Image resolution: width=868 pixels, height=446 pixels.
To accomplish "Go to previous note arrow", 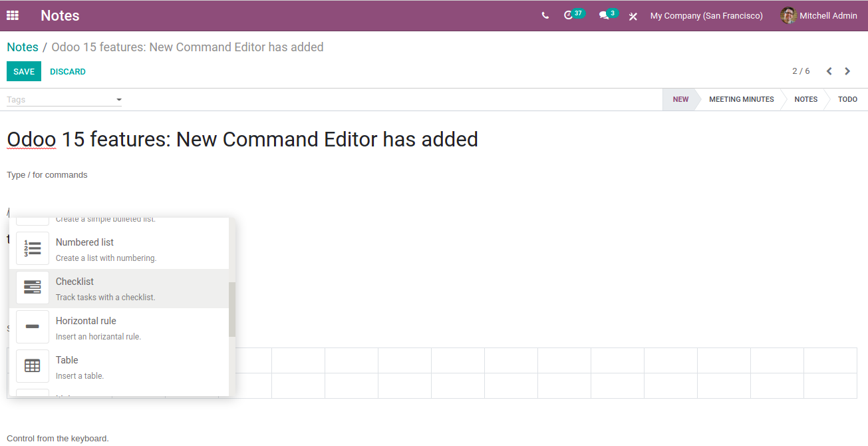I will pos(829,71).
